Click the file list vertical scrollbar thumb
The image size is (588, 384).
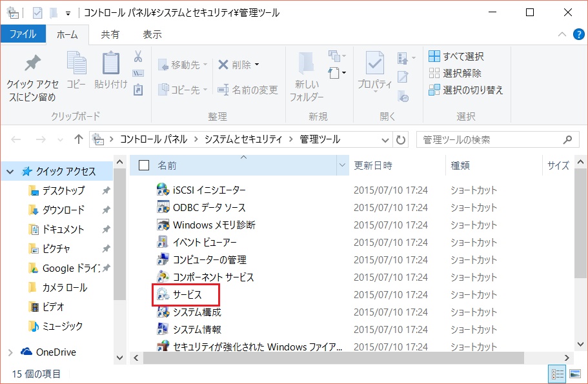[x=580, y=223]
